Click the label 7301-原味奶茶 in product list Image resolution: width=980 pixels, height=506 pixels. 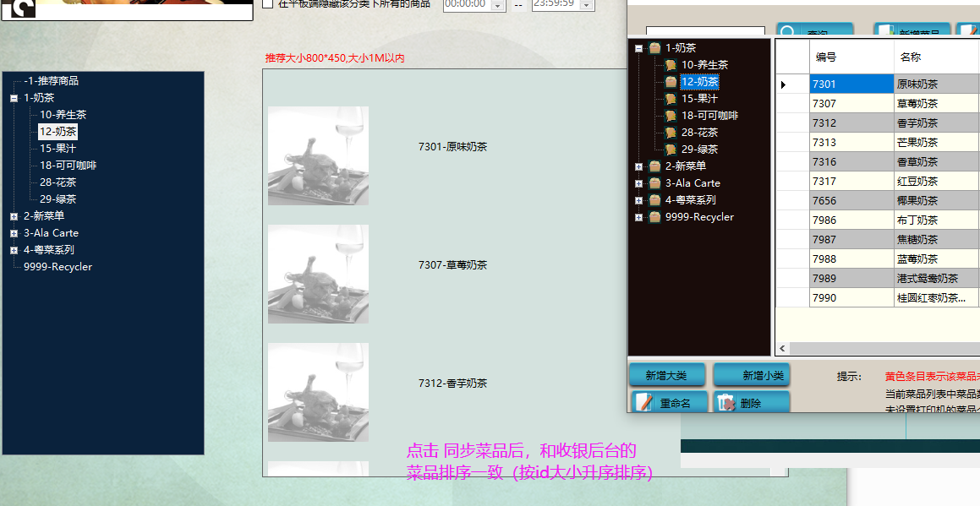(452, 147)
